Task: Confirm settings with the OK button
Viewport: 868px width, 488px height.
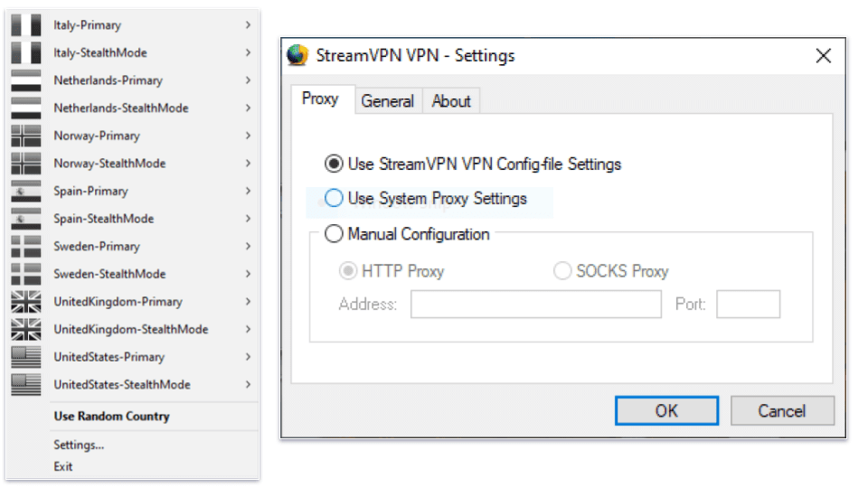Action: coord(666,410)
